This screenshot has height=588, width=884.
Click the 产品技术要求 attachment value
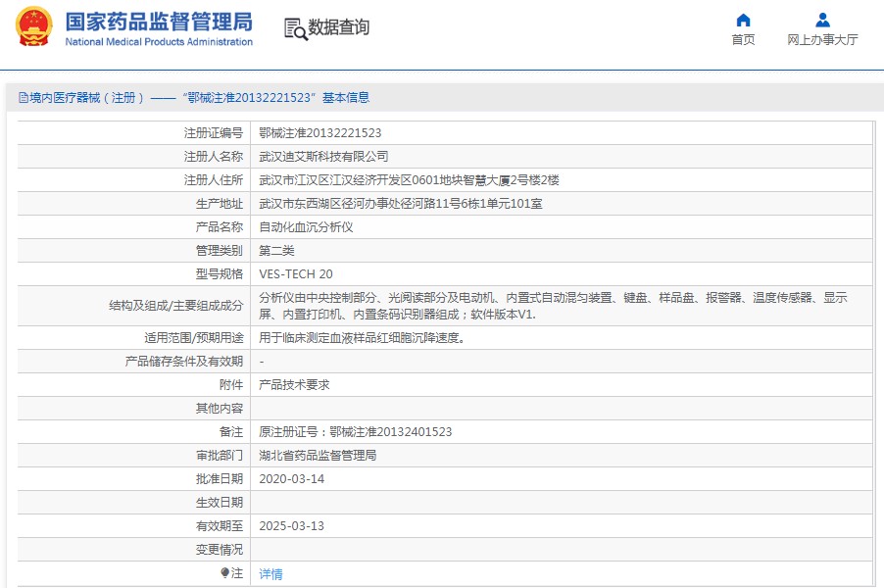[294, 385]
